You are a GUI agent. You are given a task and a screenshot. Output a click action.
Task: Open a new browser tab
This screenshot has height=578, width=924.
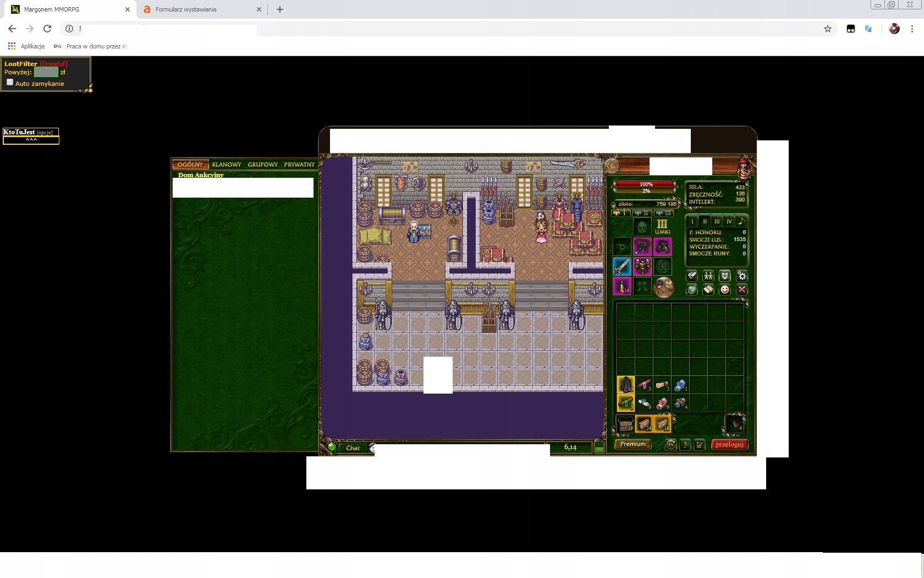[280, 9]
